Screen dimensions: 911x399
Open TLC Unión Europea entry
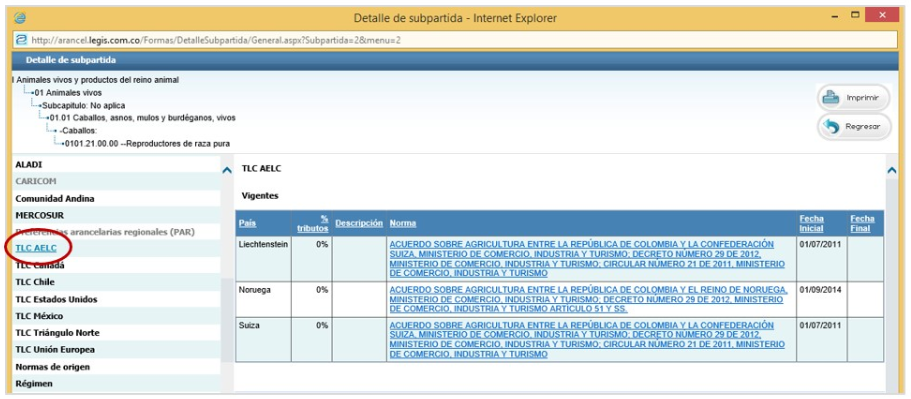point(55,350)
